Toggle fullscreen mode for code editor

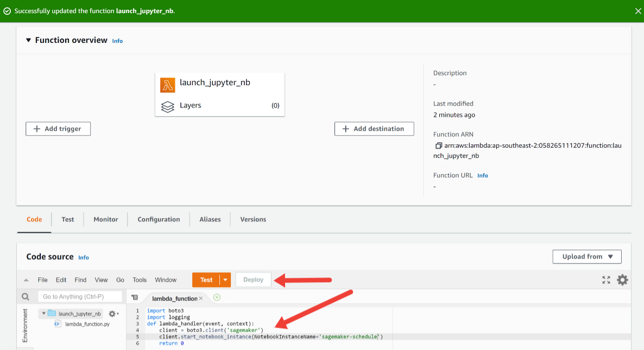pos(607,280)
